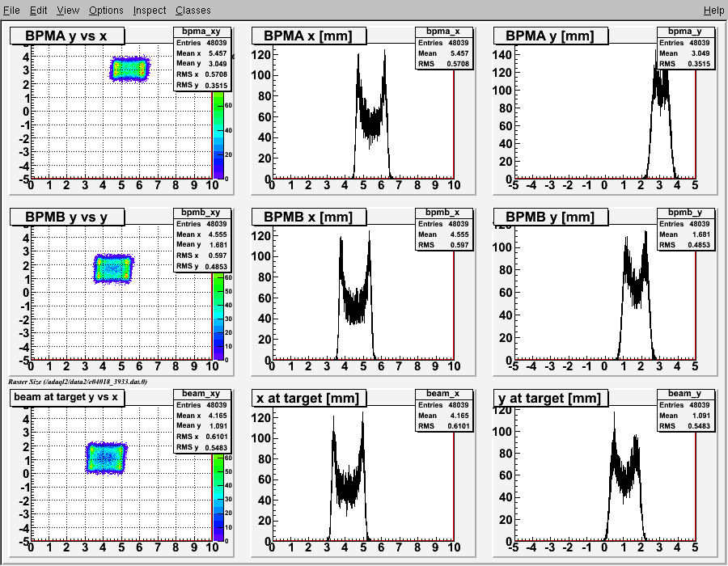Click 'RMS y 0.3515' in bpma_xy stats
Viewport: 728px width, 566px height.
201,86
